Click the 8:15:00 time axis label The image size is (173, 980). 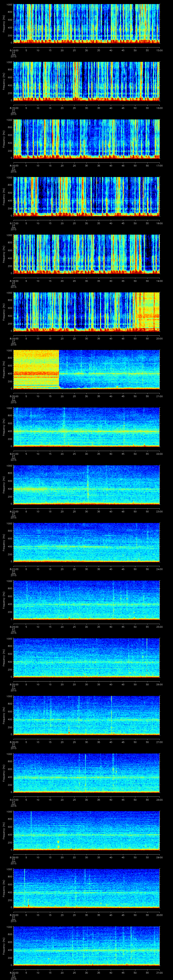tap(14, 108)
